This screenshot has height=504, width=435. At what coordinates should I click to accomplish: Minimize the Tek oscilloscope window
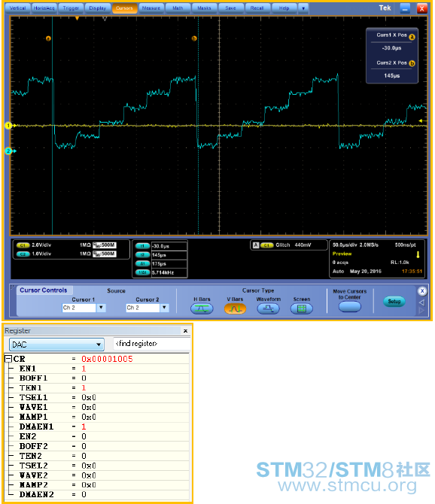tap(405, 9)
